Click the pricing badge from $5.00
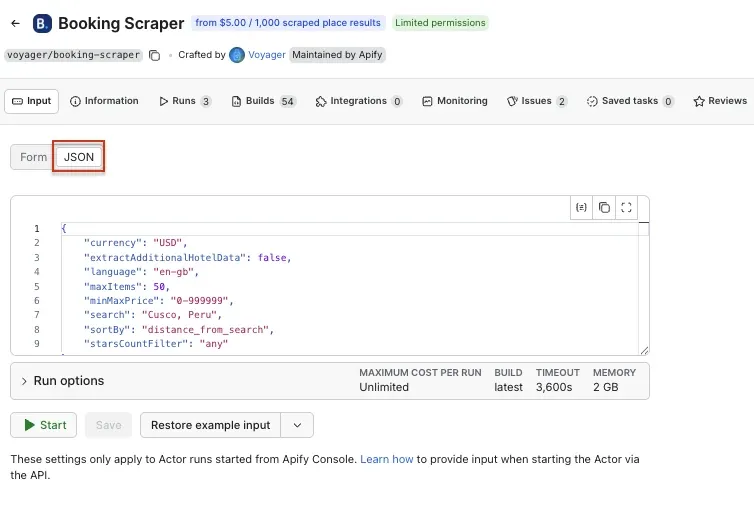This screenshot has width=754, height=518. click(288, 23)
